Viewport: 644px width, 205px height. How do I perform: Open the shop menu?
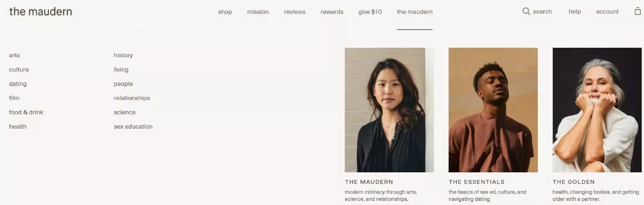pyautogui.click(x=225, y=12)
